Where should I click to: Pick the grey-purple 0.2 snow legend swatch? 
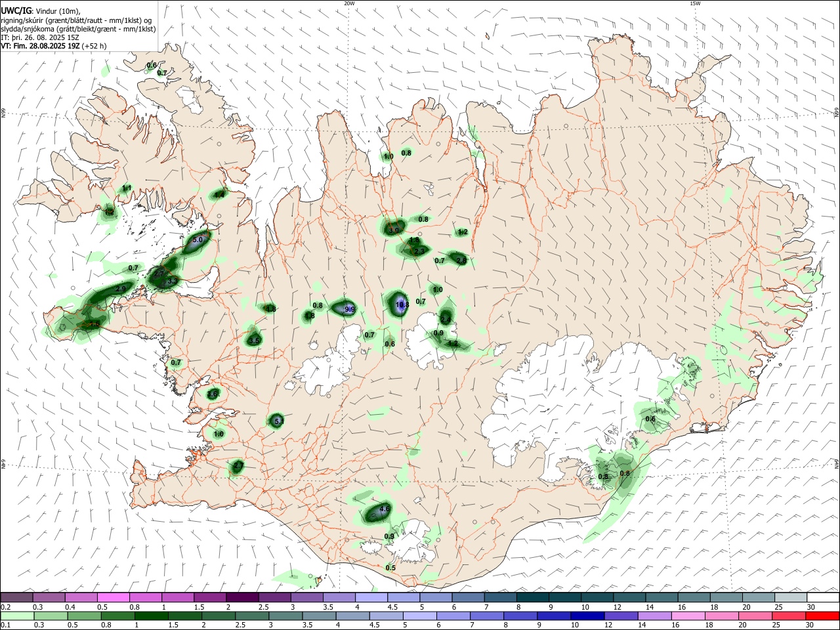[16, 597]
